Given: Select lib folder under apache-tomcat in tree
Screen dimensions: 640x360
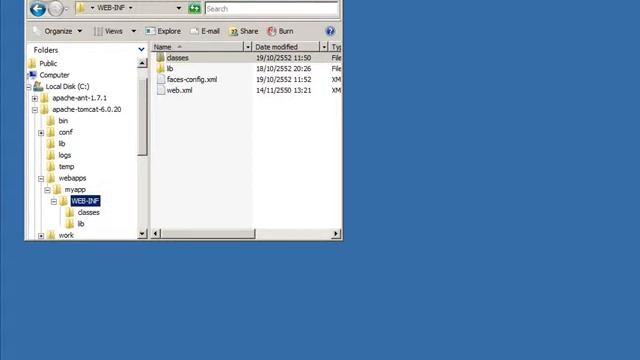Looking at the screenshot, I should pos(62,144).
